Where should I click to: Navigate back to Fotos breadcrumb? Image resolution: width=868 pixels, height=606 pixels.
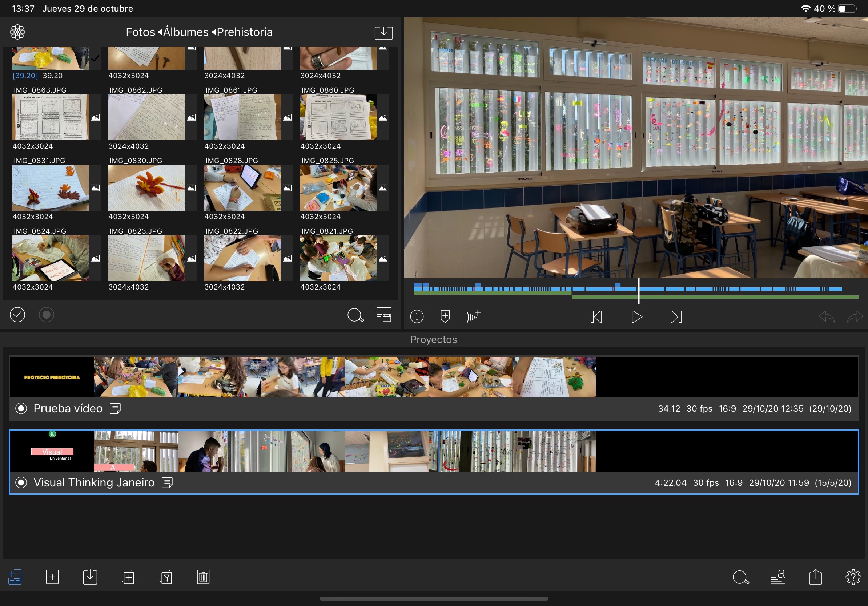click(x=140, y=32)
